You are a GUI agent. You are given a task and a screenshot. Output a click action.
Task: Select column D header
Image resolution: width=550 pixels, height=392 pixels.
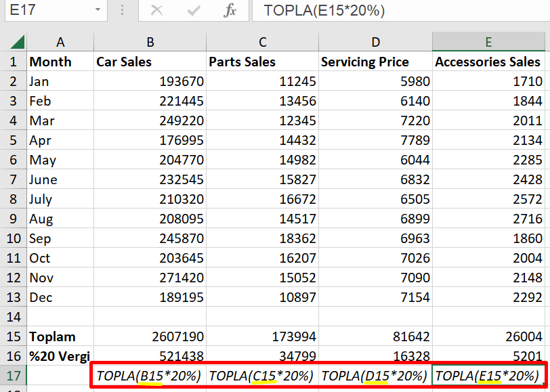point(375,42)
